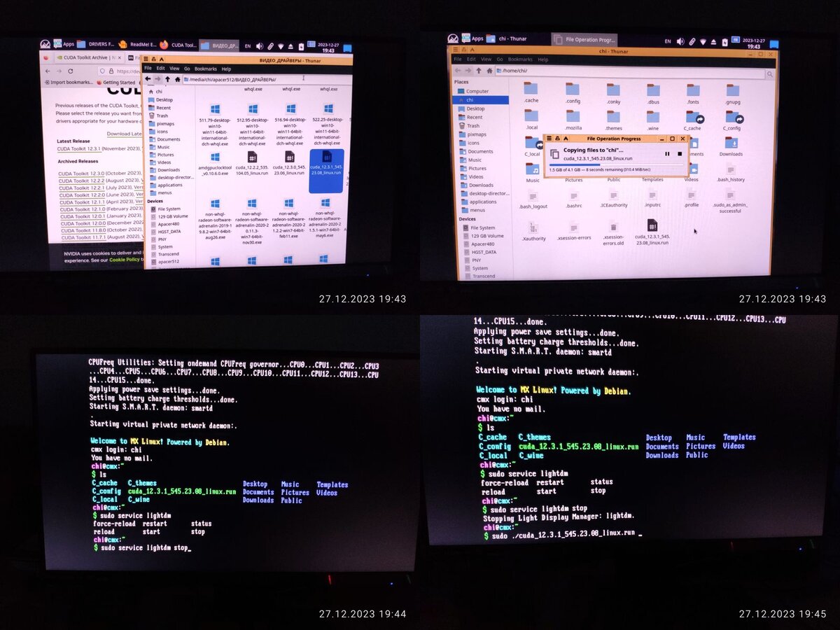Open the .conky folder in chi Thunar
The image size is (840, 630).
pyautogui.click(x=613, y=92)
